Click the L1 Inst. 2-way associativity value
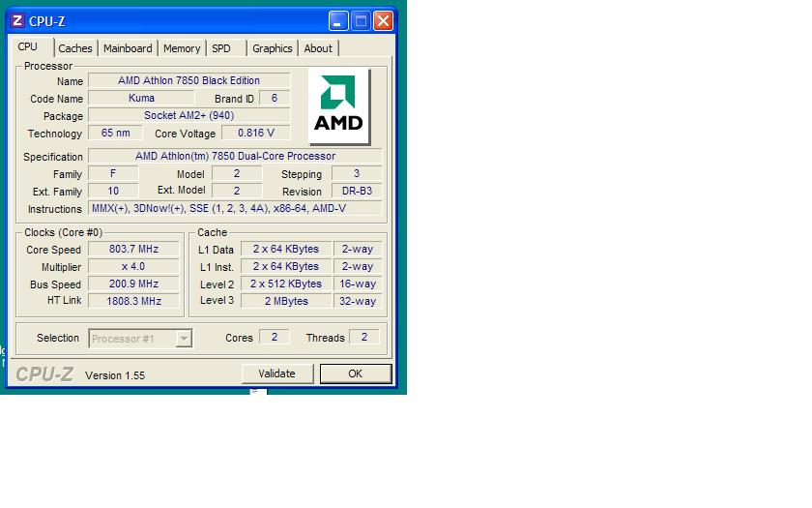Image resolution: width=812 pixels, height=508 pixels. pos(358,266)
